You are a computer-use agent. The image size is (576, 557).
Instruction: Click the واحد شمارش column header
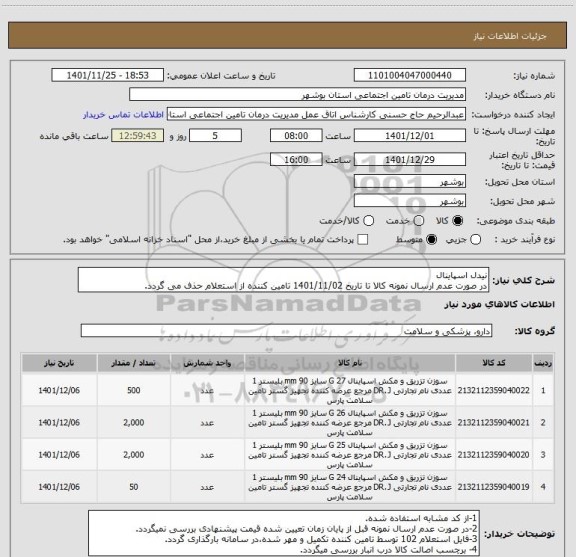(x=208, y=363)
